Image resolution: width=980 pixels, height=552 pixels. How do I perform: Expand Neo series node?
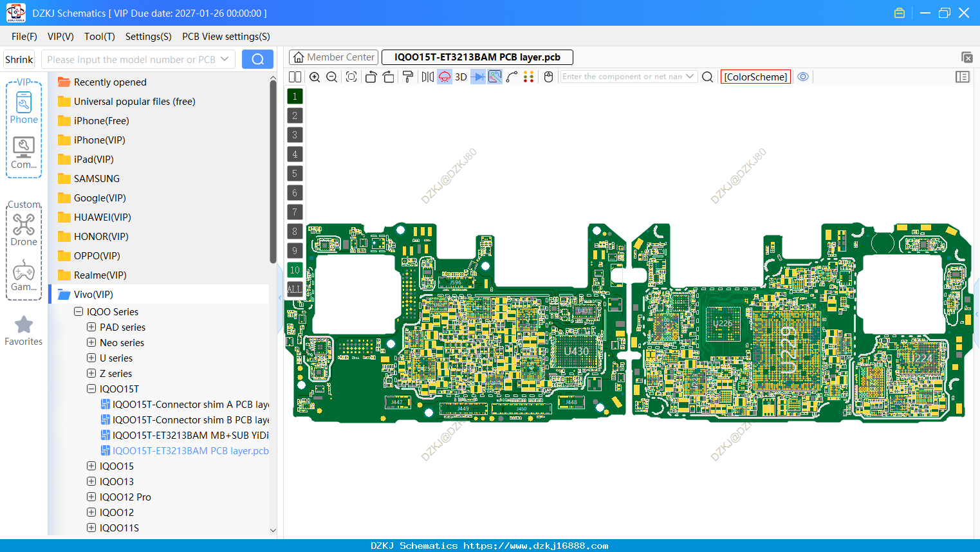point(91,342)
